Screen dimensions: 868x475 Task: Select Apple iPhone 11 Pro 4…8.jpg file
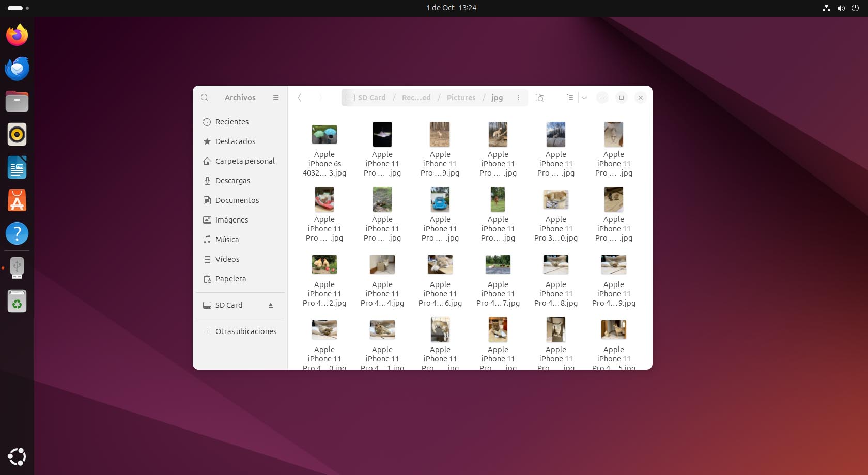pos(556,280)
